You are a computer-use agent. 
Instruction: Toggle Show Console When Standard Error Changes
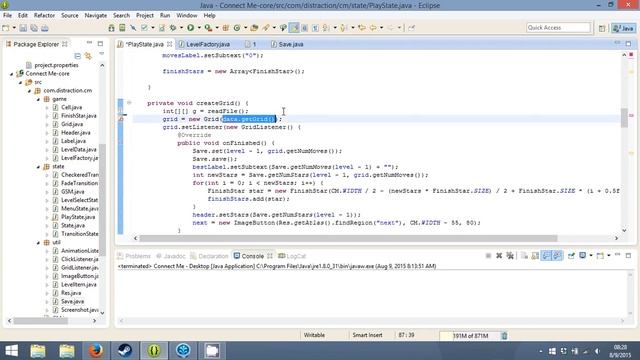tap(558, 256)
